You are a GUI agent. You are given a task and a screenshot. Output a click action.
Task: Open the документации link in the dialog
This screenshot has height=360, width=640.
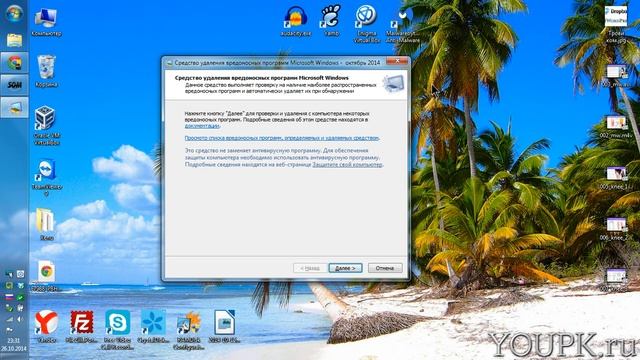(202, 126)
